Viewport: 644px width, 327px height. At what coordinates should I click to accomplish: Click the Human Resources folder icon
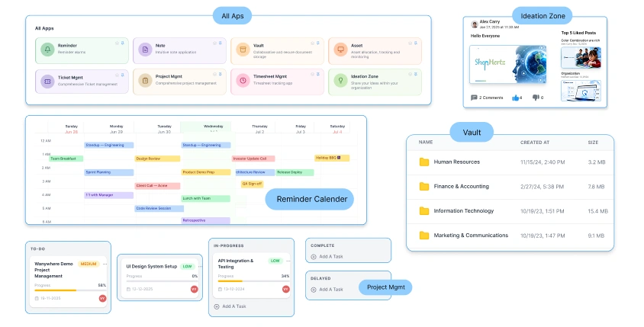click(x=423, y=162)
